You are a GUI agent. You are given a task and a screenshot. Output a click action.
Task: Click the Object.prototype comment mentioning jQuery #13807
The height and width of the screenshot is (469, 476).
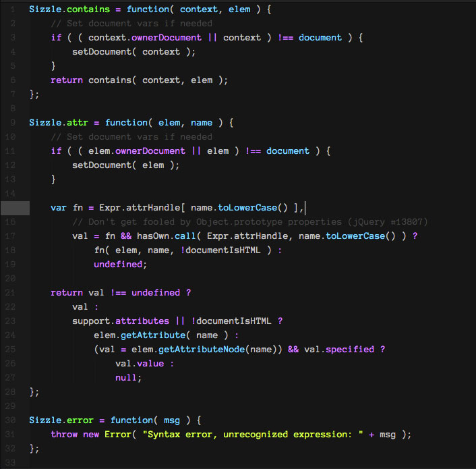click(x=250, y=222)
